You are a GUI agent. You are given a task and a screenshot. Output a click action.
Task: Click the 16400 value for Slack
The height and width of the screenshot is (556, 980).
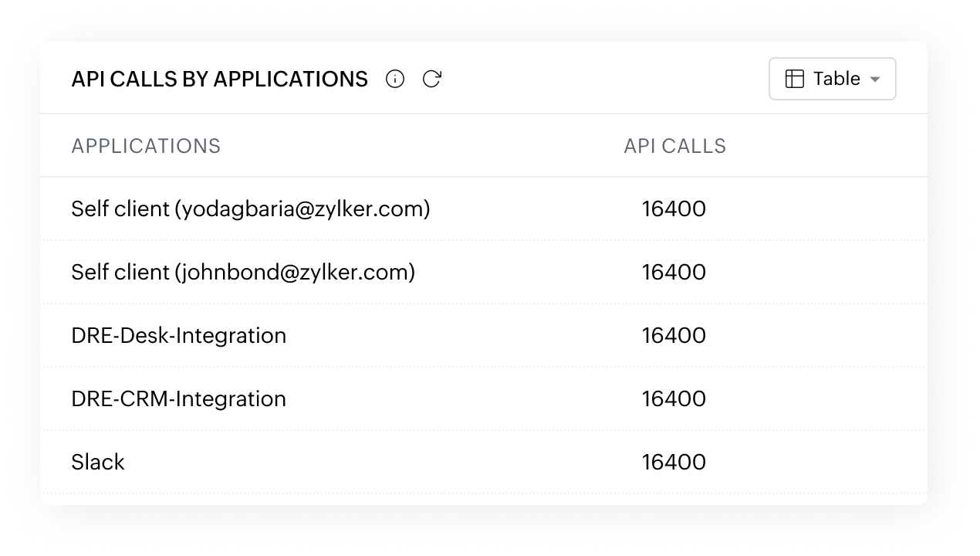(x=674, y=462)
